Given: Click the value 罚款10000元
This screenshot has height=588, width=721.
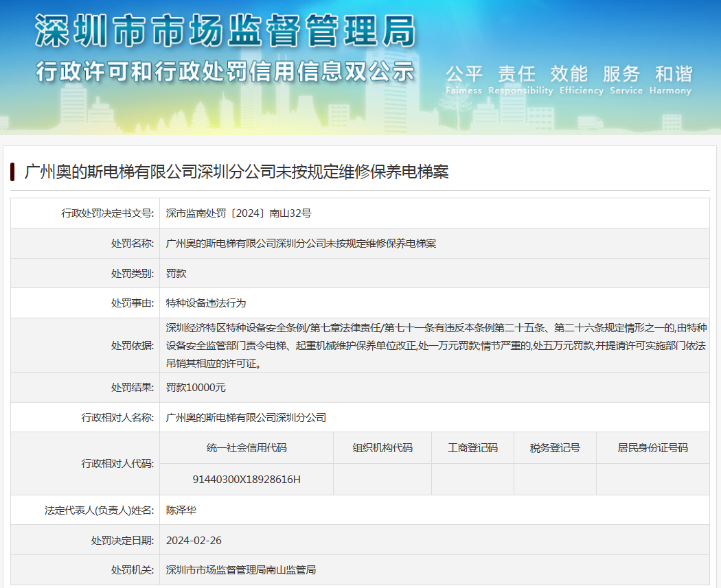Looking at the screenshot, I should 196,387.
